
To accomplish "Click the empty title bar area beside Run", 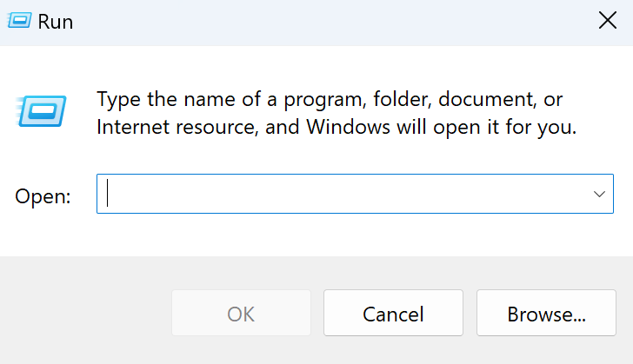I will 323,23.
